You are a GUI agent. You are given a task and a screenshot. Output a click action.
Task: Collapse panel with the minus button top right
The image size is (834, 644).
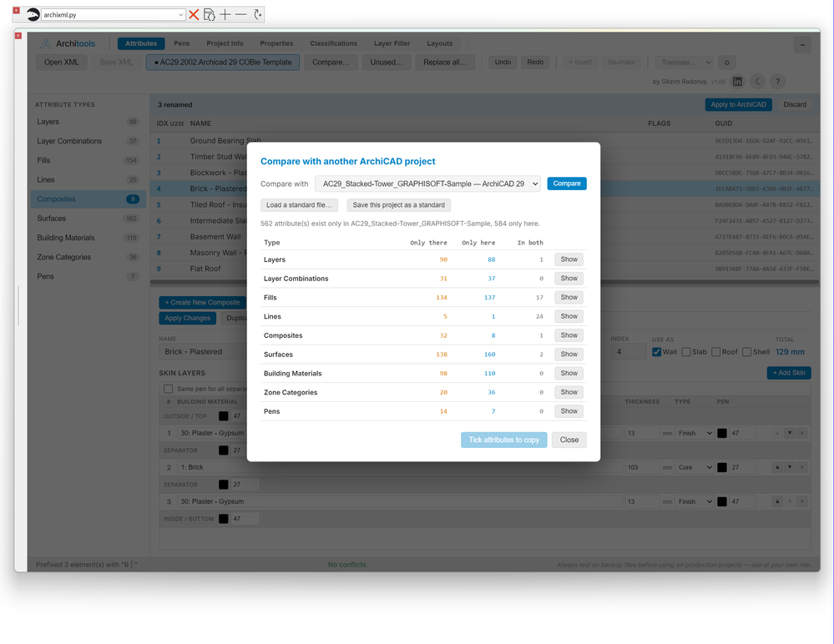pos(802,45)
